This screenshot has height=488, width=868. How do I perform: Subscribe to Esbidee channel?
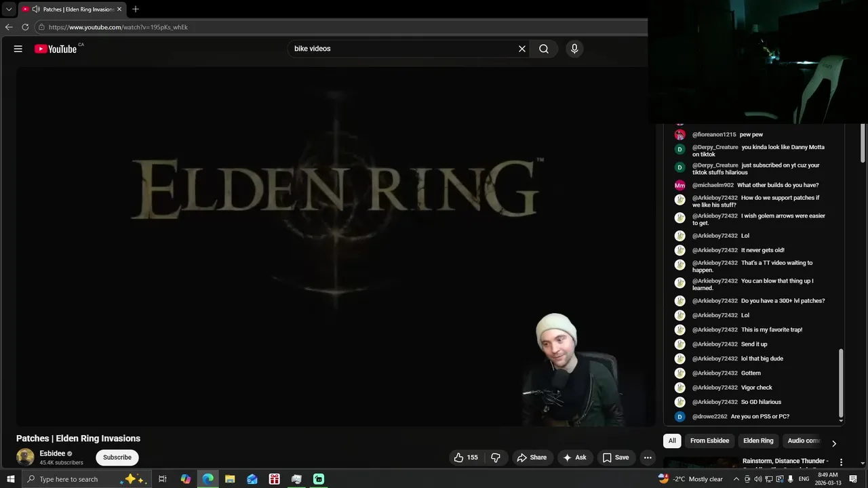(x=117, y=457)
